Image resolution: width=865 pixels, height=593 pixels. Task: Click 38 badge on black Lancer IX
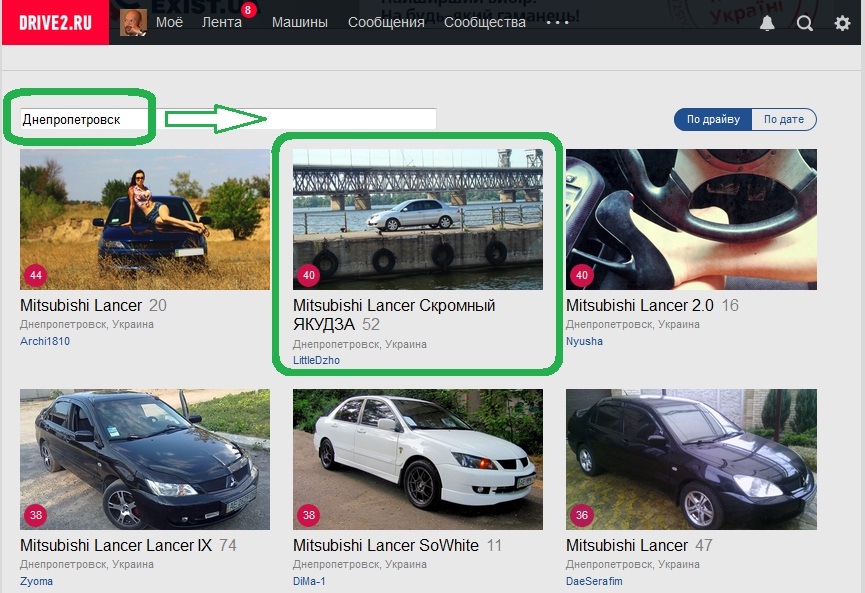click(x=36, y=515)
